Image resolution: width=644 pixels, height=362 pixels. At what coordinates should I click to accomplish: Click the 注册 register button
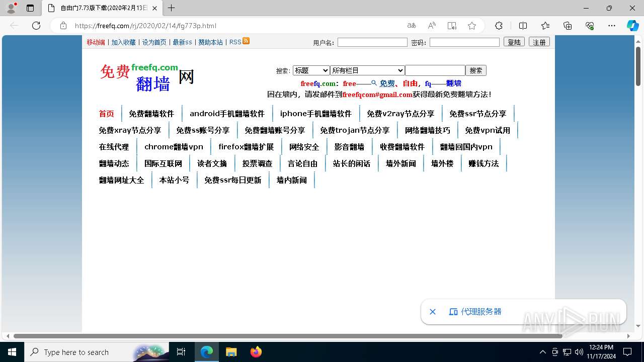click(539, 42)
